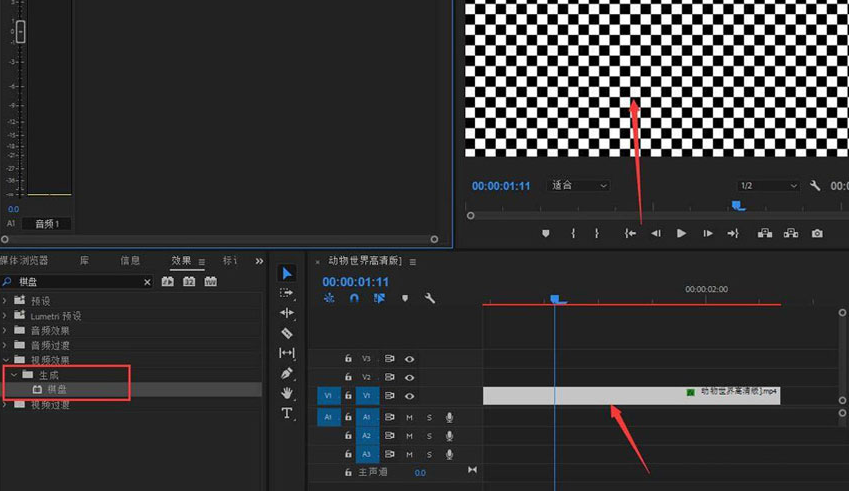849x491 pixels.
Task: Open program monitor wrench settings
Action: pos(815,186)
